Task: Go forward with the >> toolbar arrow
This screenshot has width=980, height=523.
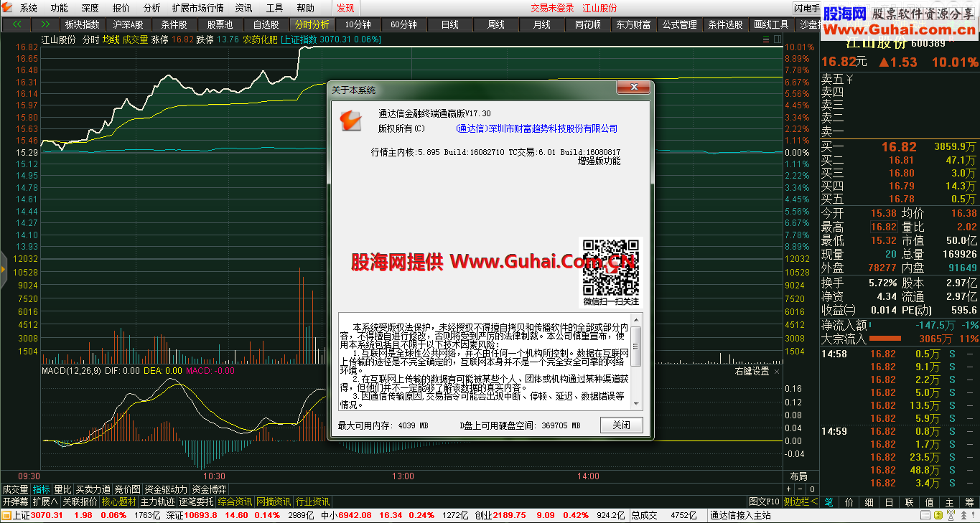Action: click(45, 24)
